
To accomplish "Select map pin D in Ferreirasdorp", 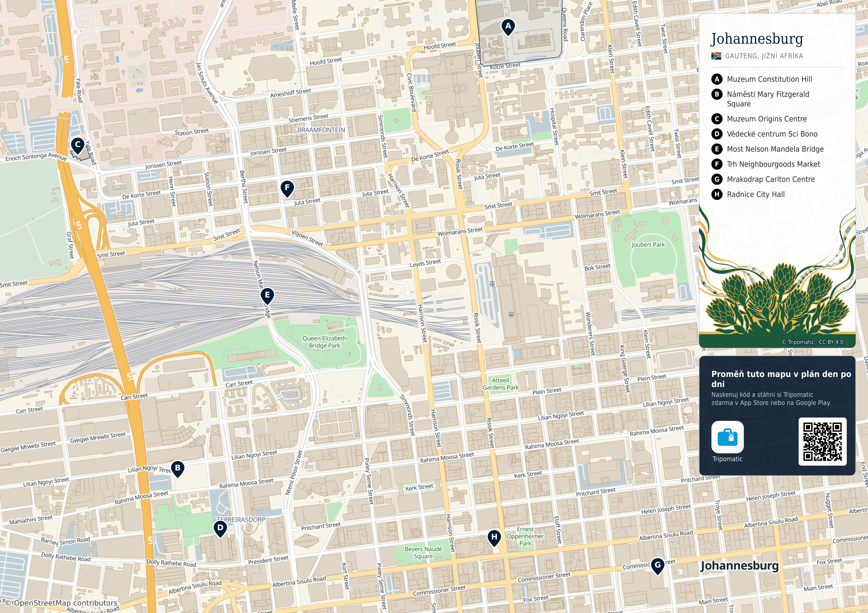I will (x=220, y=529).
